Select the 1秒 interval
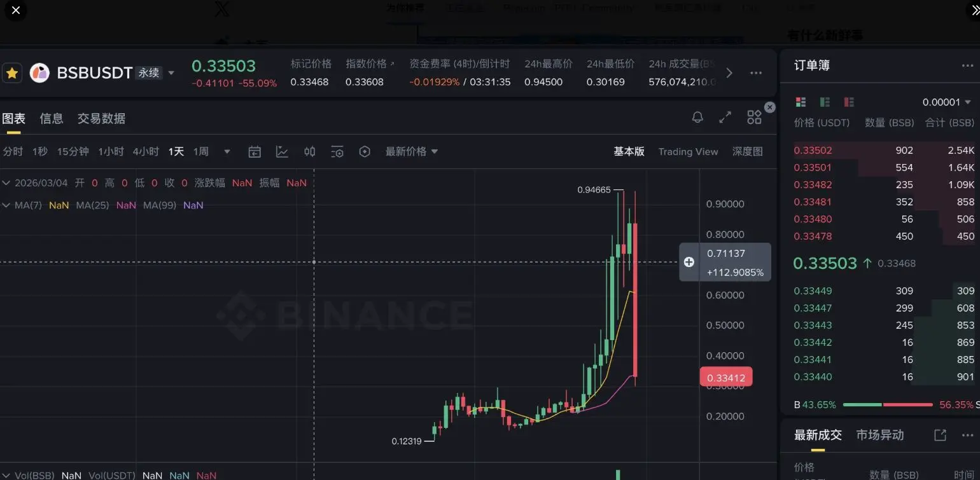980x480 pixels. tap(40, 151)
